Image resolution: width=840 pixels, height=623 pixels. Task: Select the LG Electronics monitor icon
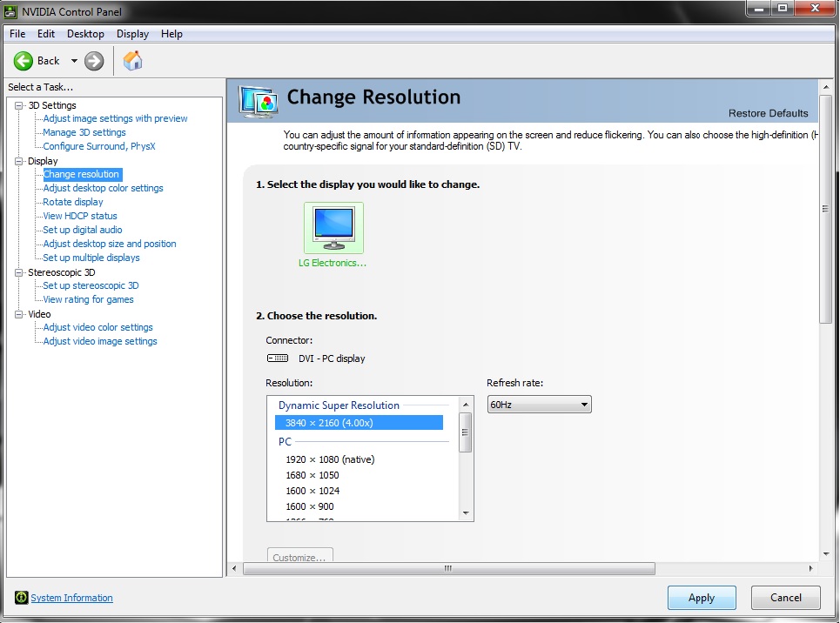click(x=333, y=228)
